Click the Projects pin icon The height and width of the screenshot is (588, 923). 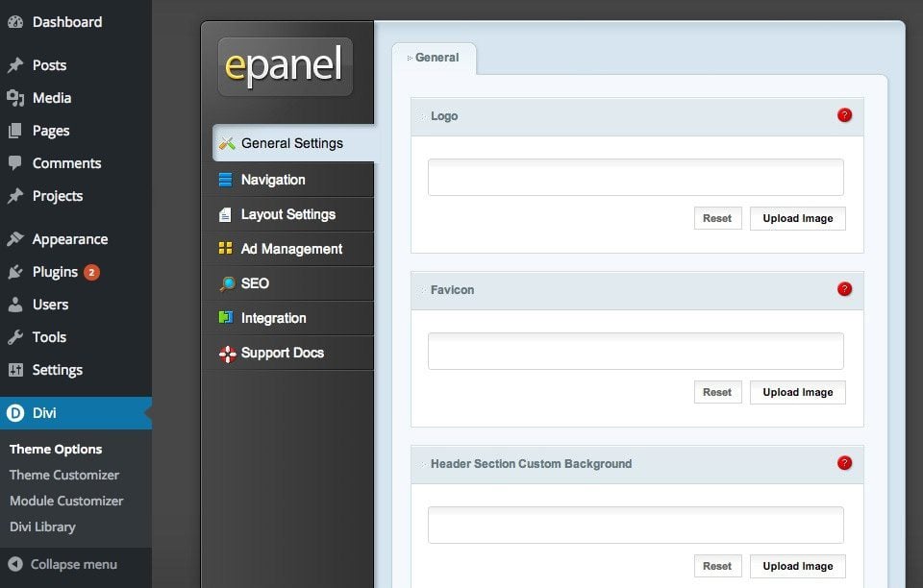15,196
